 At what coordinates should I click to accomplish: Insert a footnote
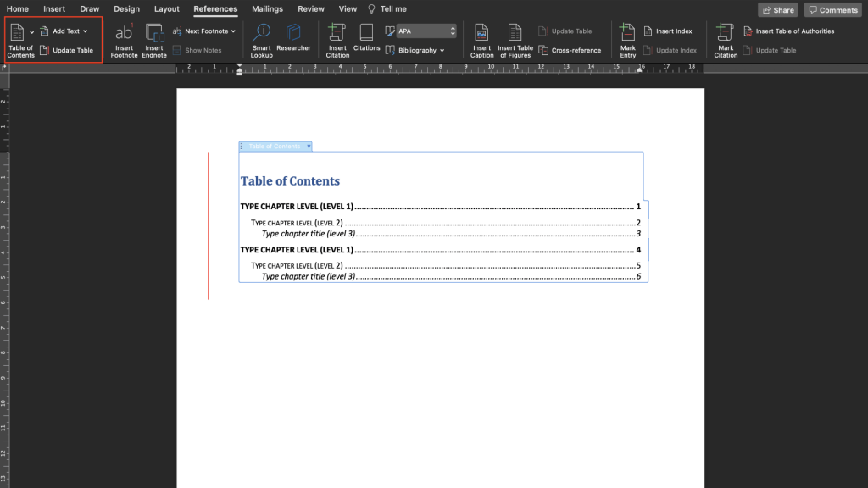124,41
